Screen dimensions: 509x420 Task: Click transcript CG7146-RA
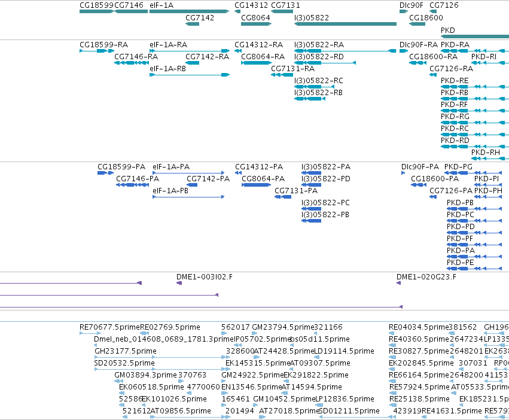[x=136, y=57]
